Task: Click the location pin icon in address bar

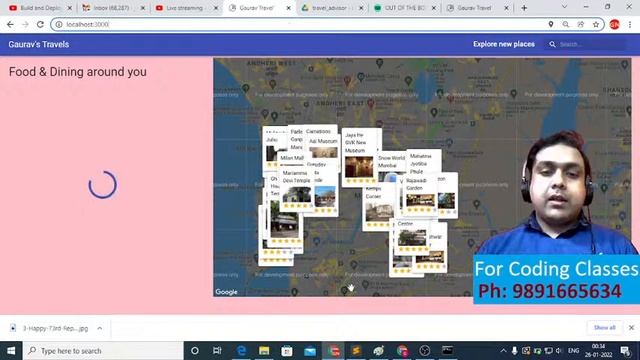Action: pos(551,24)
